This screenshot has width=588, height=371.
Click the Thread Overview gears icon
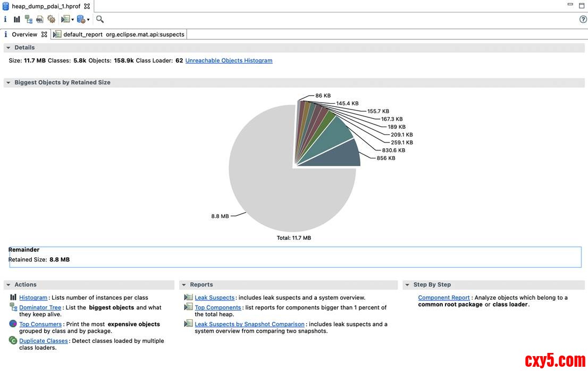tap(51, 19)
